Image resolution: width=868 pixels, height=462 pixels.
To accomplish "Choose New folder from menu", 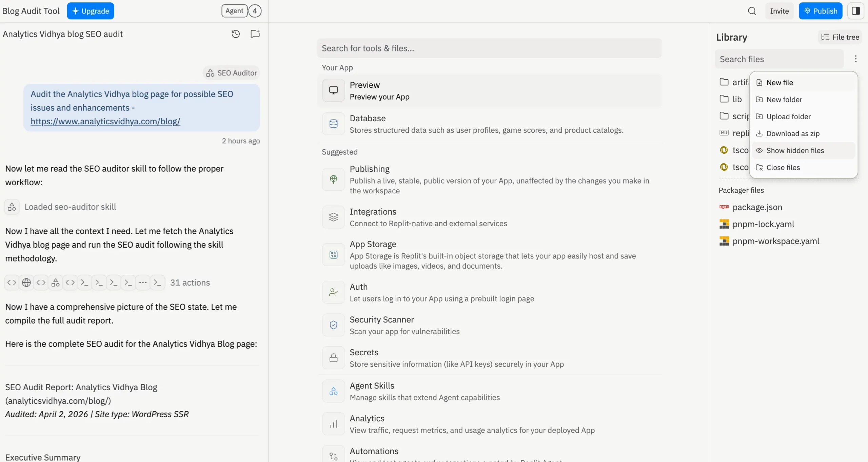I will [784, 100].
